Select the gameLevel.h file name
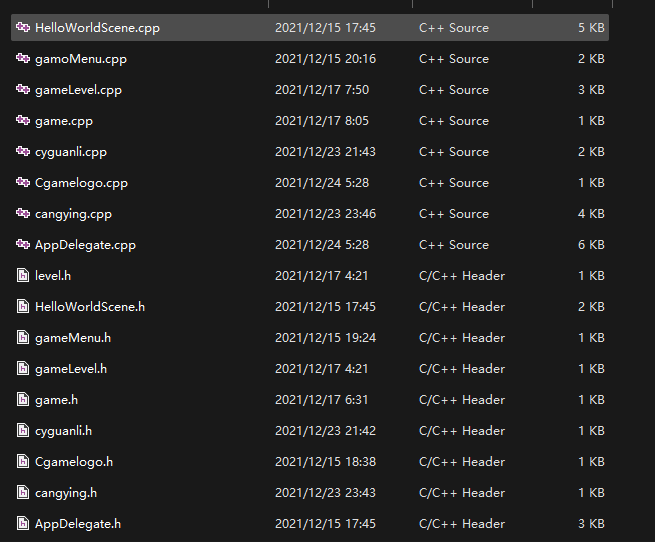This screenshot has width=655, height=542. click(71, 369)
